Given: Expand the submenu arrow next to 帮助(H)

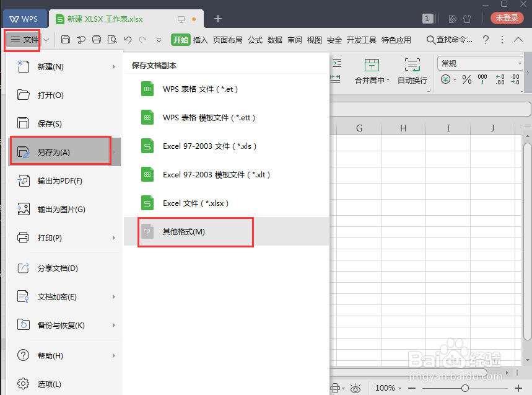Looking at the screenshot, I should point(114,355).
